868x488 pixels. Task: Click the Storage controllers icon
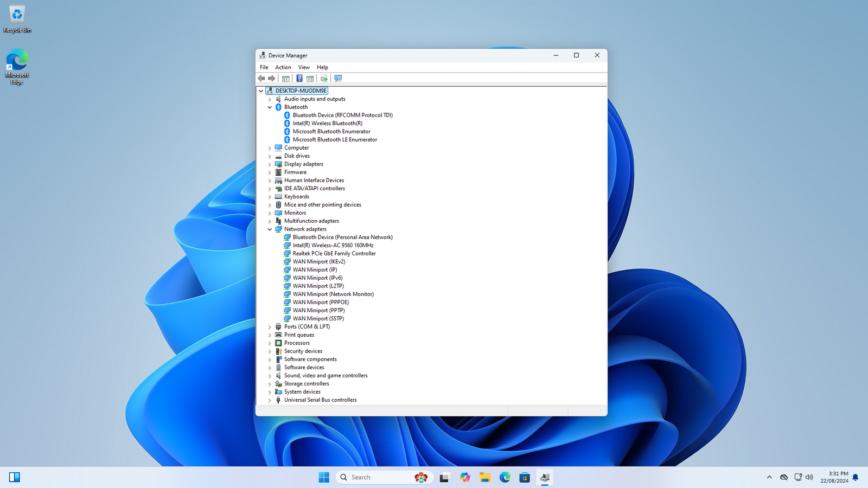[278, 383]
